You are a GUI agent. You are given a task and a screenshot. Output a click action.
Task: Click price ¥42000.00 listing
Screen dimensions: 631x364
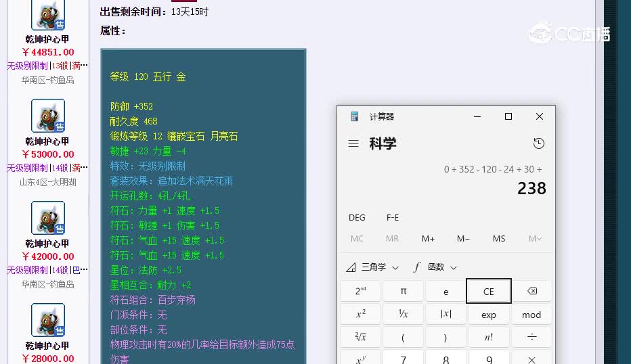48,256
